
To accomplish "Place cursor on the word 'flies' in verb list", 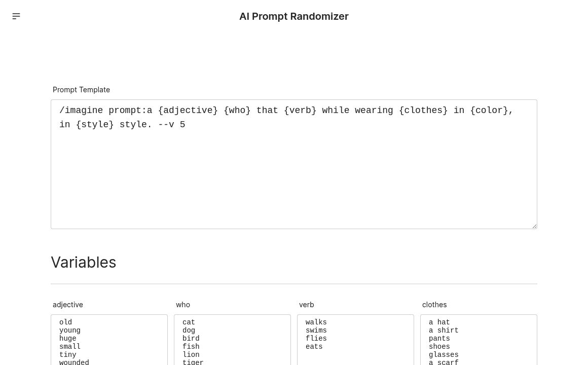I will (316, 339).
